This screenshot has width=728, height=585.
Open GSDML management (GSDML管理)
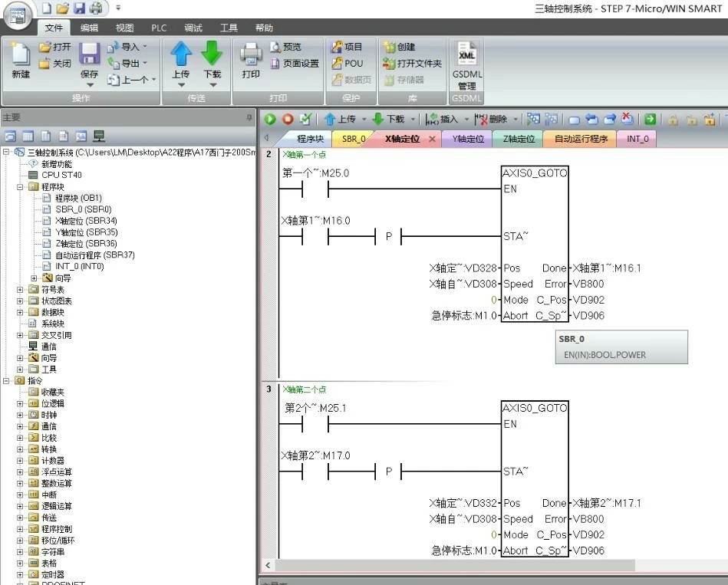pyautogui.click(x=466, y=65)
